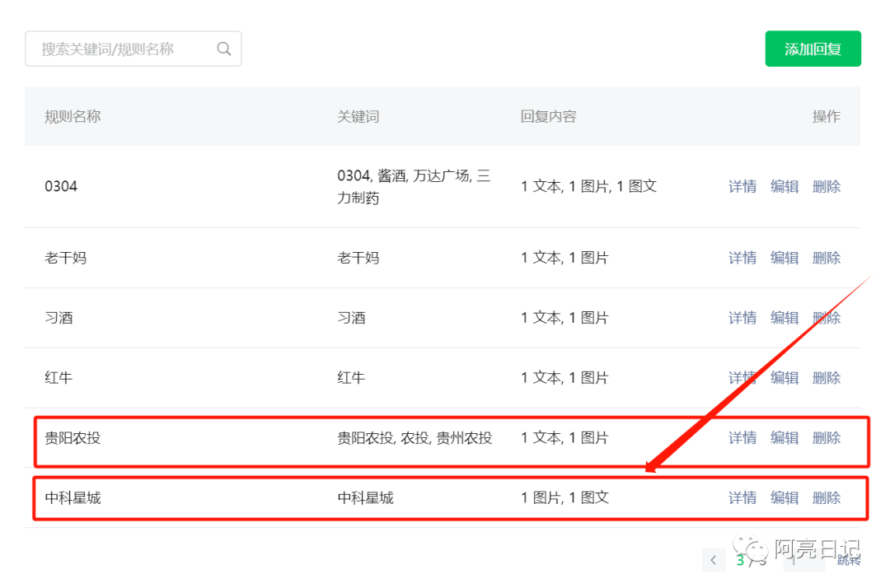The width and height of the screenshot is (890, 588).
Task: Click 编辑 for rule 0304
Action: [x=785, y=187]
